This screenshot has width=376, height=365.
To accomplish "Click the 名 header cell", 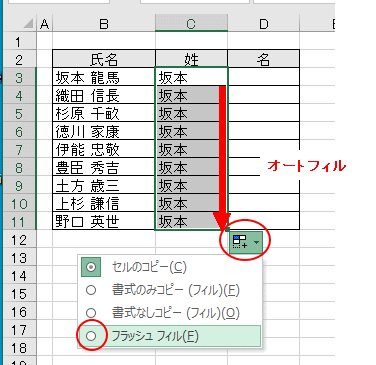I will [263, 59].
